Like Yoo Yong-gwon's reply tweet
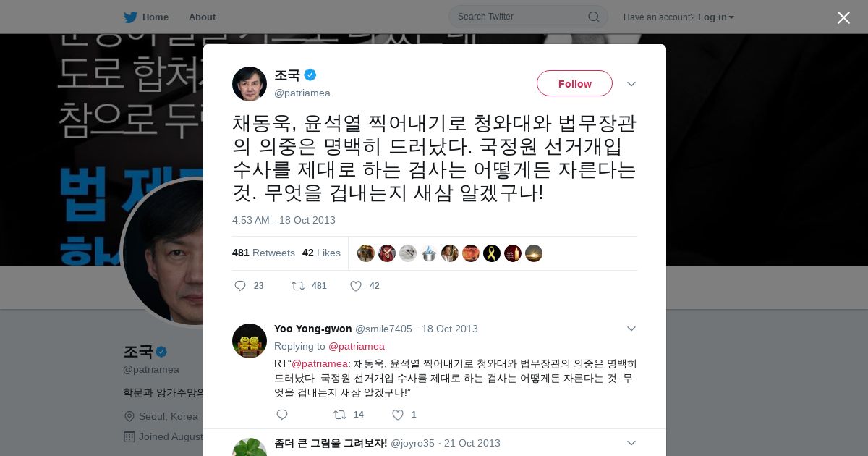 [398, 415]
